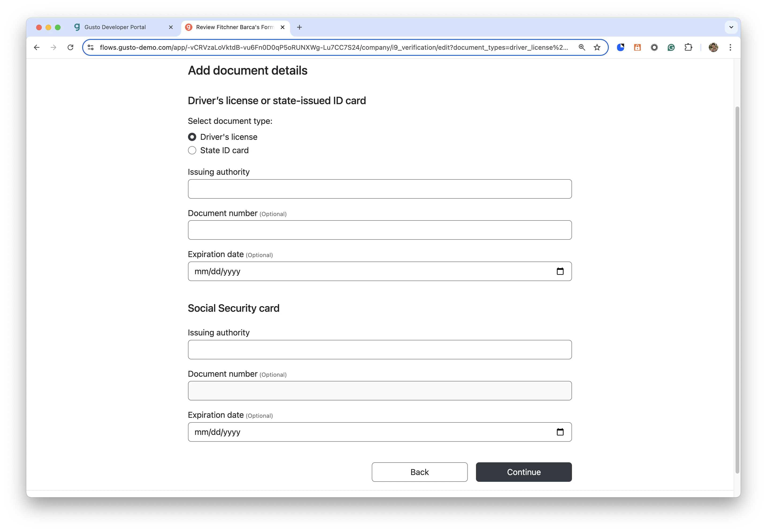Image resolution: width=767 pixels, height=532 pixels.
Task: Bookmark this page with the star icon
Action: tap(597, 47)
